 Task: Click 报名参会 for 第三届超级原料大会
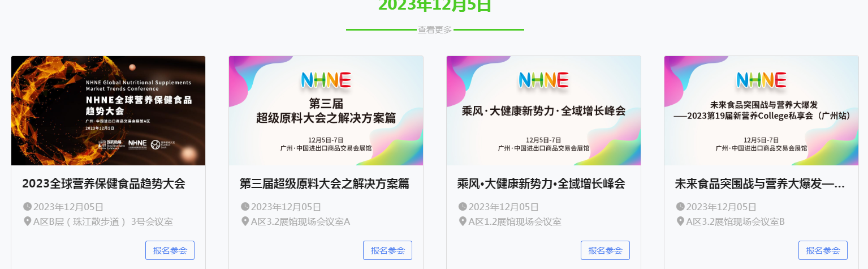(x=387, y=250)
